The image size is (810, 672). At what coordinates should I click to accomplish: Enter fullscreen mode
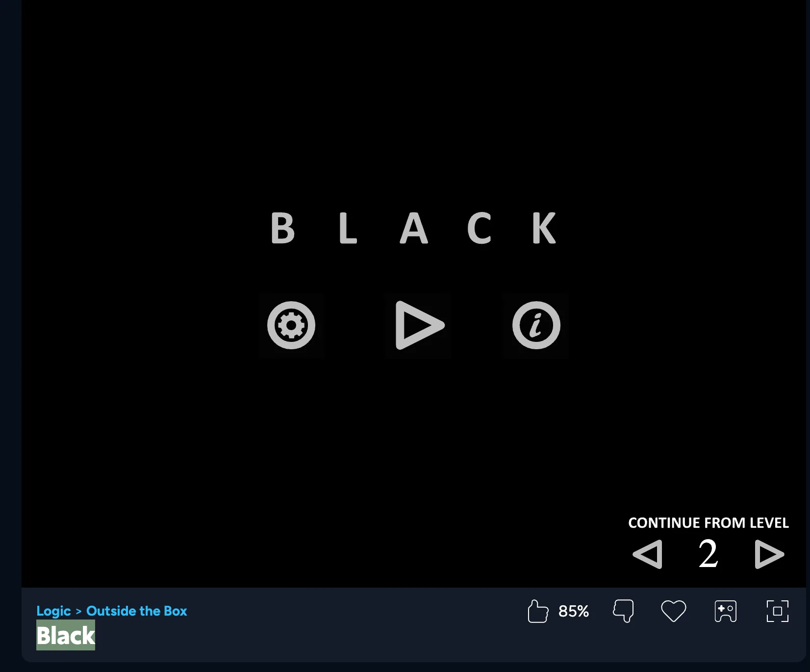[777, 611]
